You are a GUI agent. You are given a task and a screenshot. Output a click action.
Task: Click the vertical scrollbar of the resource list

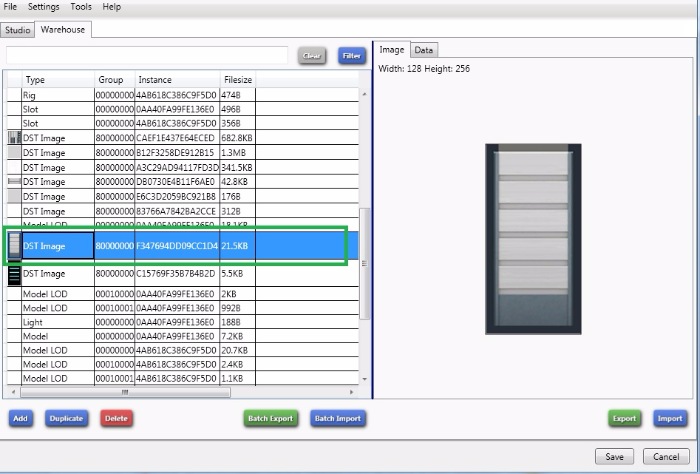point(364,240)
